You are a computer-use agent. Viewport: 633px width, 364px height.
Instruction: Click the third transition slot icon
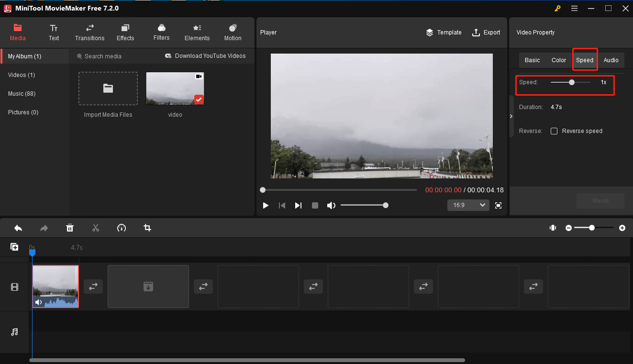coord(313,287)
